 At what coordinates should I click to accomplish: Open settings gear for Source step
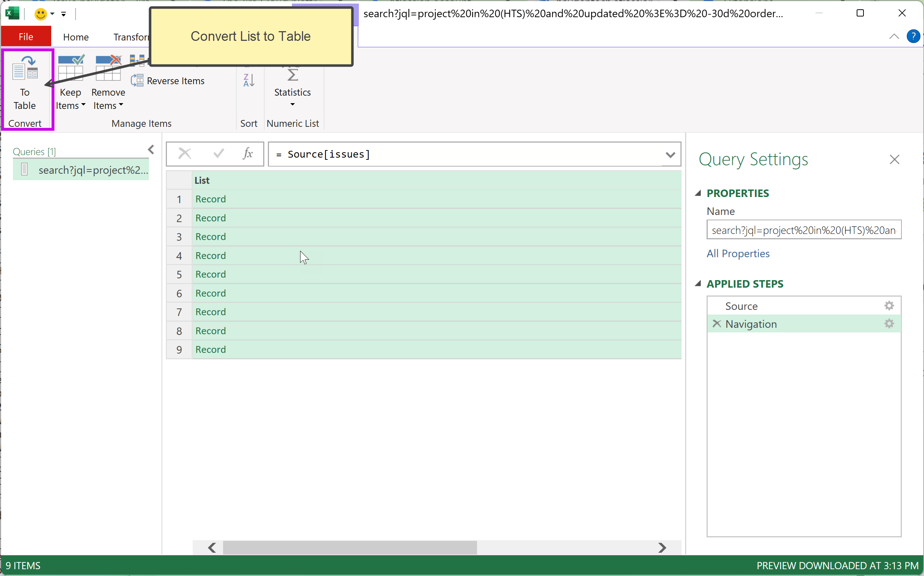coord(889,306)
